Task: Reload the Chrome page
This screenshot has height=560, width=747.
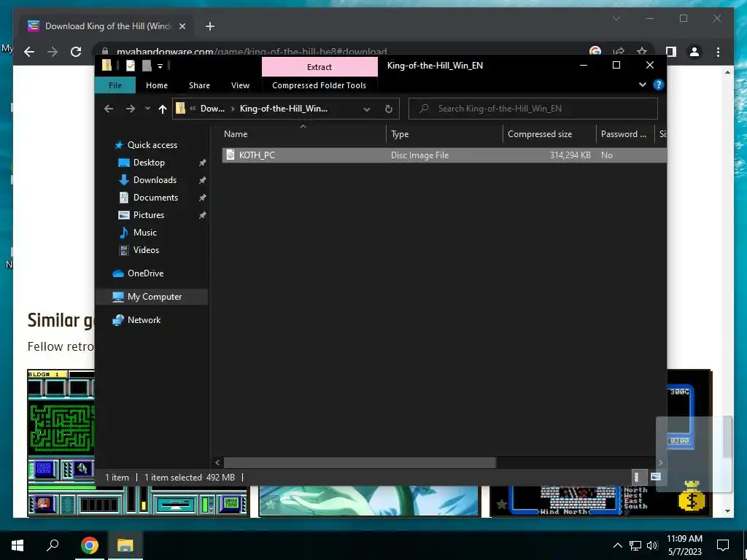Action: coord(76,52)
